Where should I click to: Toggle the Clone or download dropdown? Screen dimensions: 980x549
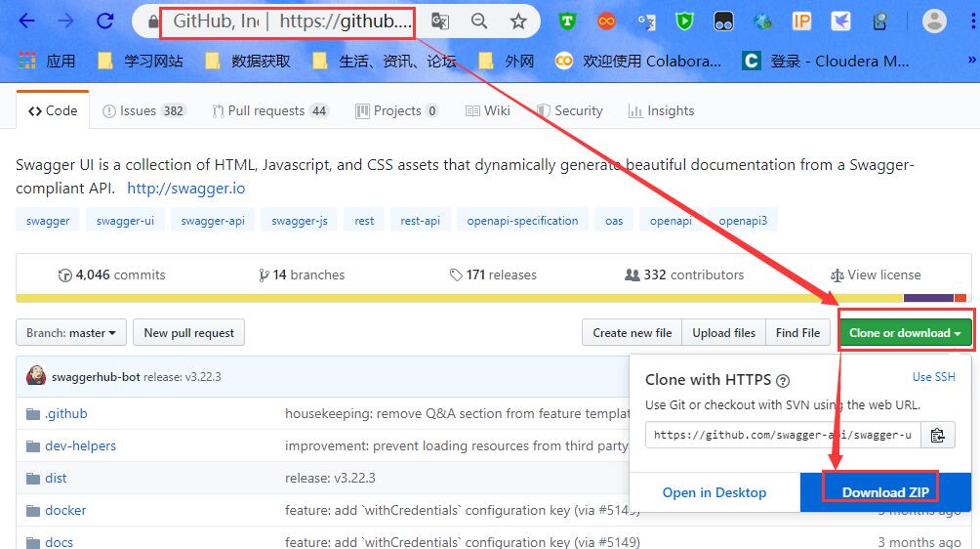coord(905,333)
